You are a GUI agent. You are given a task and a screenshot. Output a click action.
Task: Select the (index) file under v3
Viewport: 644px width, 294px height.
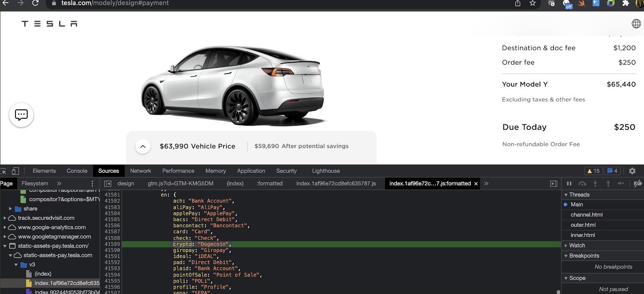point(43,274)
